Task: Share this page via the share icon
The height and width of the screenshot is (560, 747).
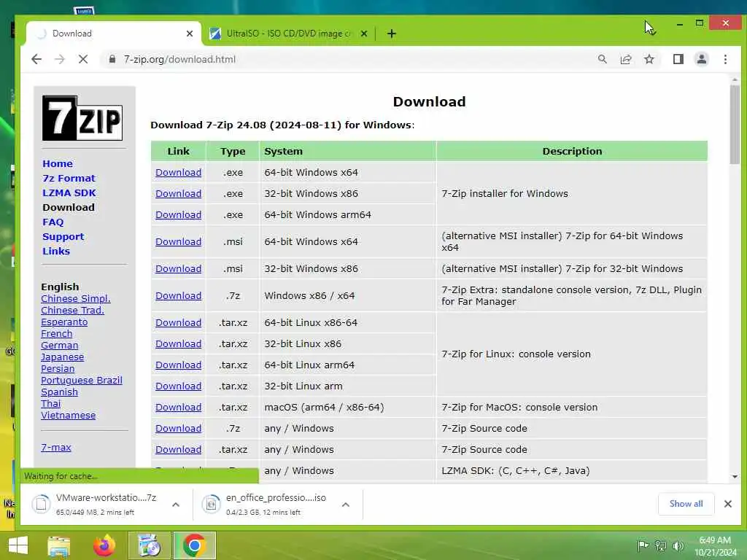Action: 625,59
